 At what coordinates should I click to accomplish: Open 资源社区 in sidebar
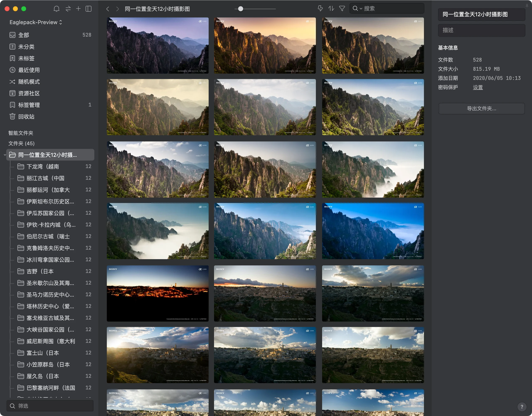click(50, 93)
